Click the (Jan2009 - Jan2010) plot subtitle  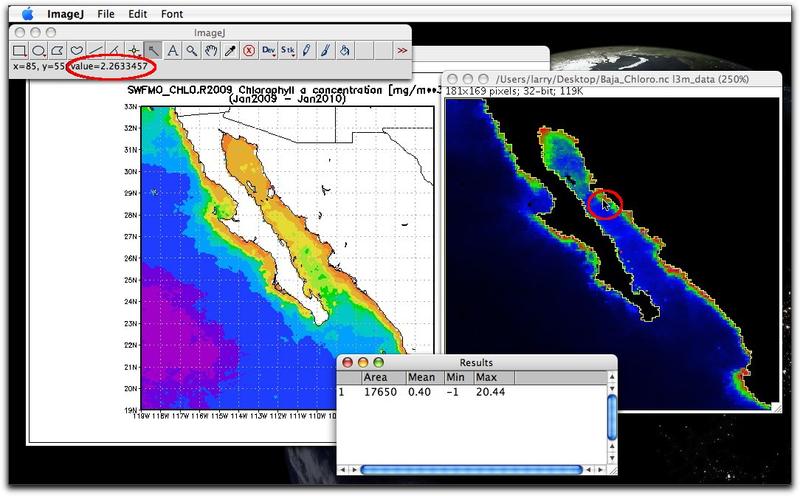pyautogui.click(x=287, y=99)
